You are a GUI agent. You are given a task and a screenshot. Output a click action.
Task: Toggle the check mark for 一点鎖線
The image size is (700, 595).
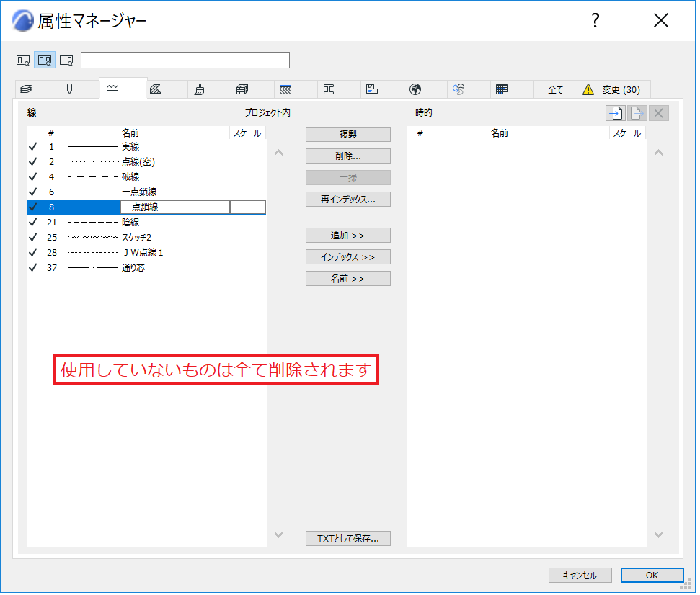click(32, 192)
